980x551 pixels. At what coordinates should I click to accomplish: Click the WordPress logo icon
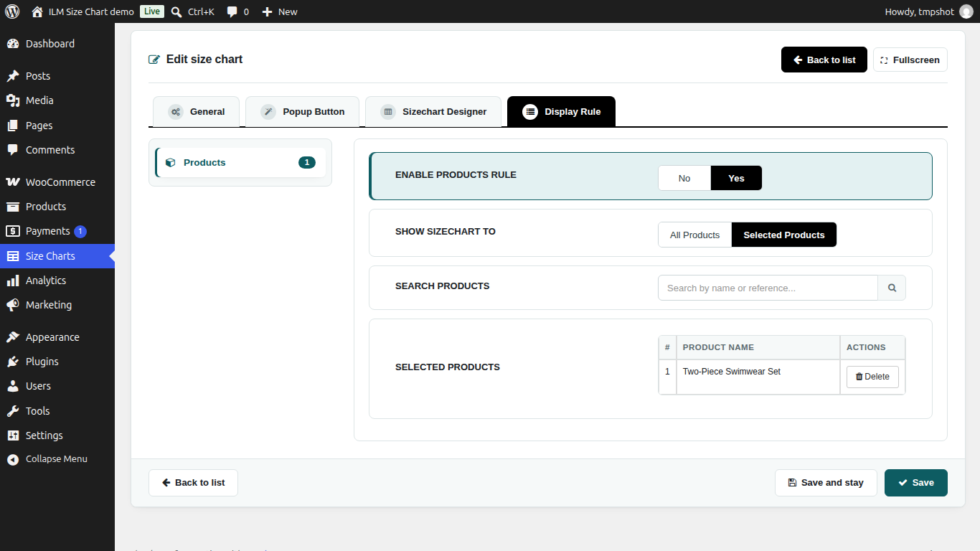click(x=12, y=11)
